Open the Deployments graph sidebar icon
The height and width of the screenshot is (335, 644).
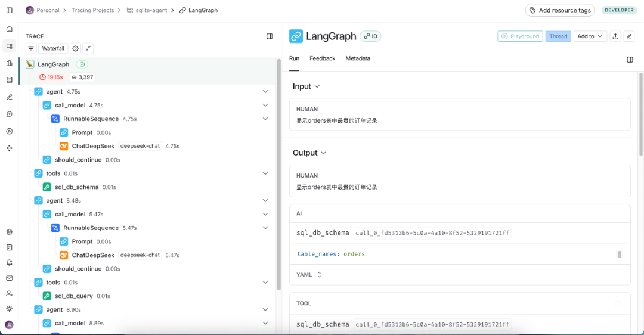click(10, 148)
